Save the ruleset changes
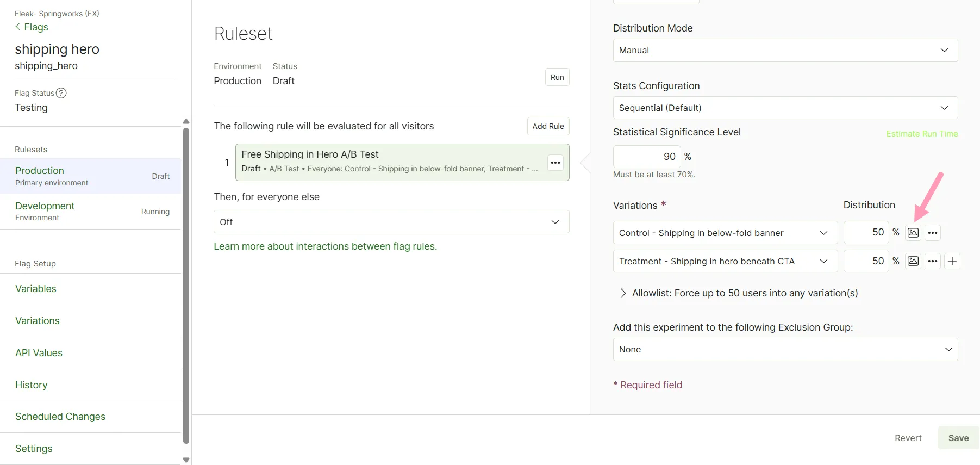Image resolution: width=980 pixels, height=465 pixels. [958, 438]
